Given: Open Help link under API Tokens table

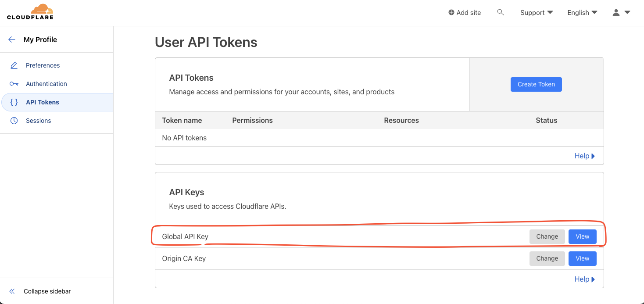Looking at the screenshot, I should (x=584, y=156).
